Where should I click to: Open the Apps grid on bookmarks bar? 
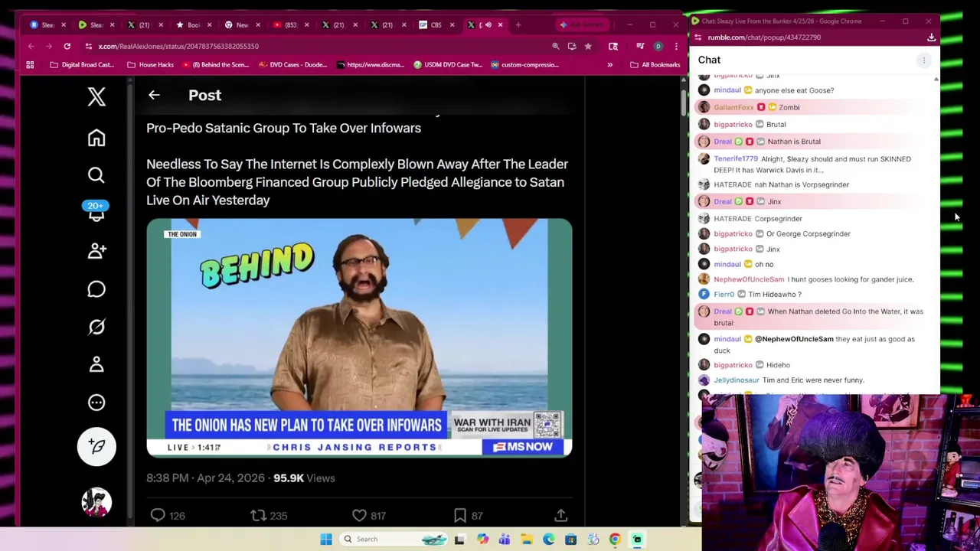(x=30, y=65)
